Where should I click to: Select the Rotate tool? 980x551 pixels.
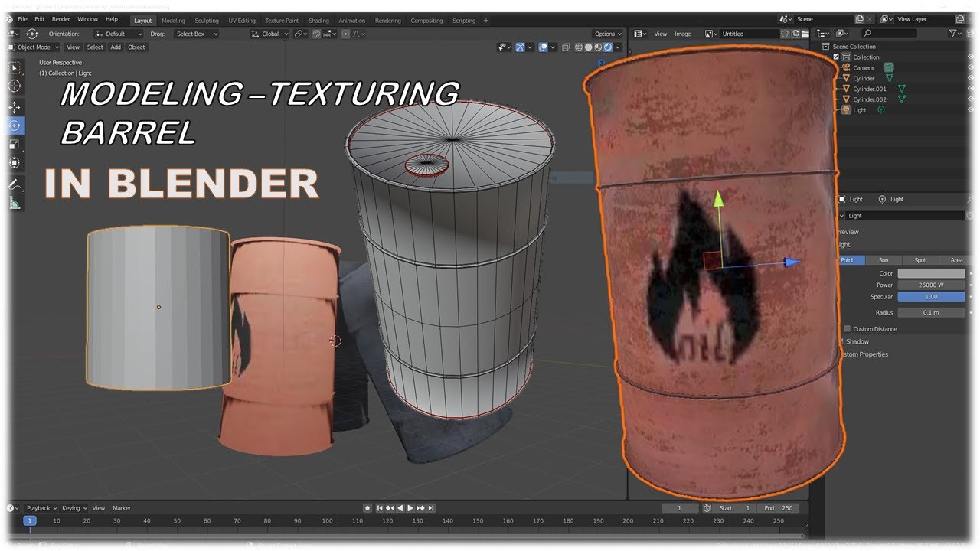click(15, 126)
